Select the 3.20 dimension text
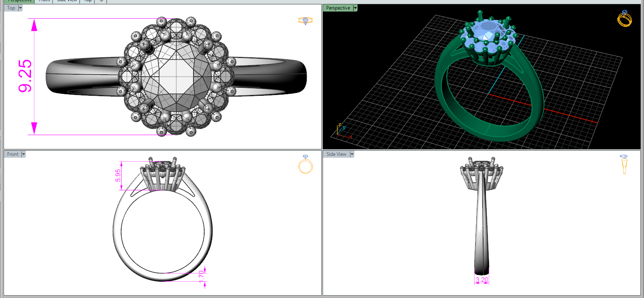Screen dimensions: 644x298 coord(482,280)
